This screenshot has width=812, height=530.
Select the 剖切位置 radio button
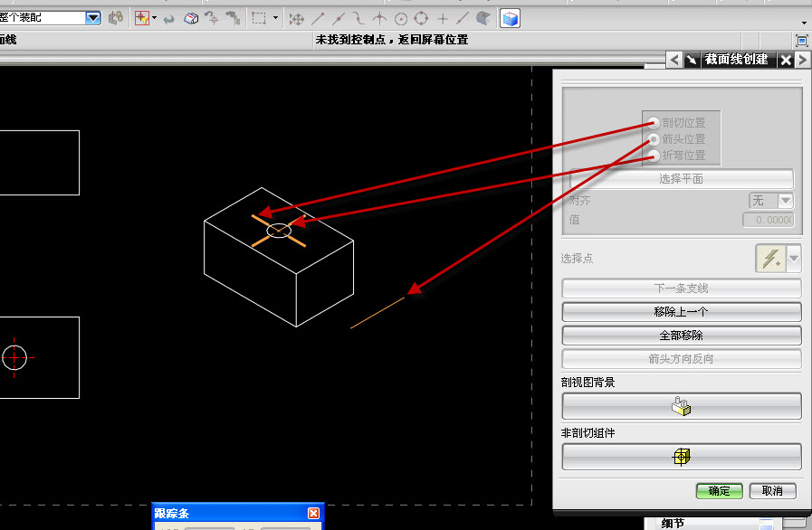pyautogui.click(x=653, y=123)
